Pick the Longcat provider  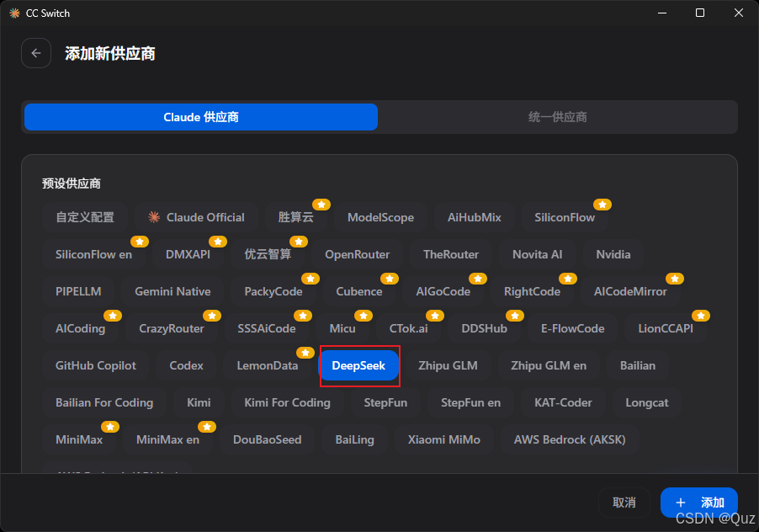(647, 402)
